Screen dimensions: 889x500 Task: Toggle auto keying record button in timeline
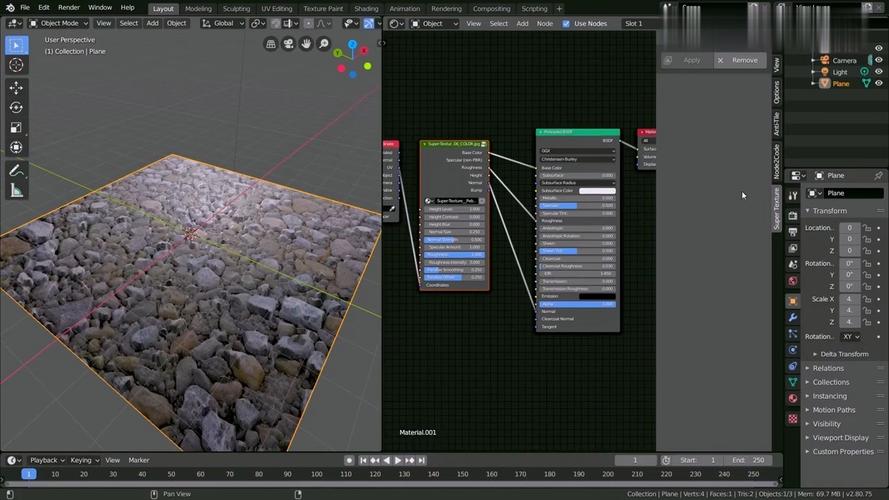pyautogui.click(x=349, y=460)
